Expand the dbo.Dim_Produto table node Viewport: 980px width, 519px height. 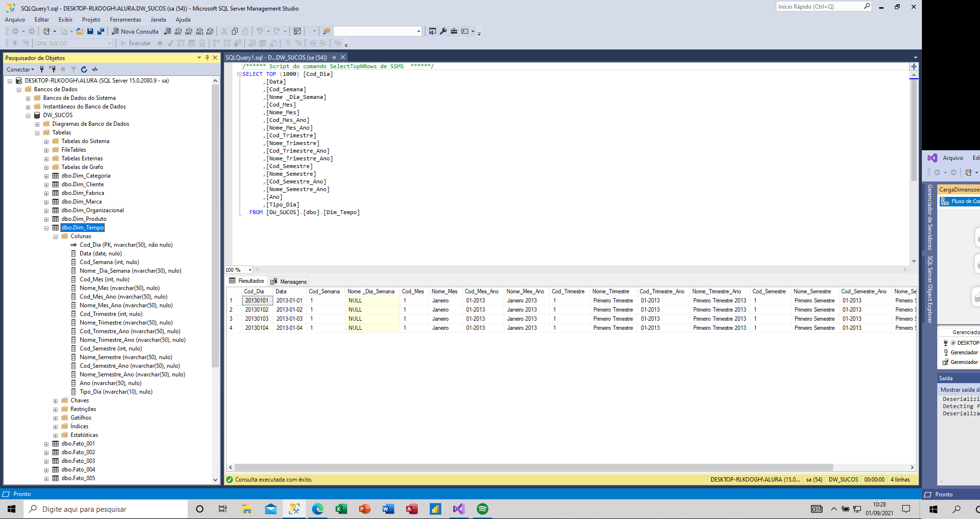[x=47, y=219]
